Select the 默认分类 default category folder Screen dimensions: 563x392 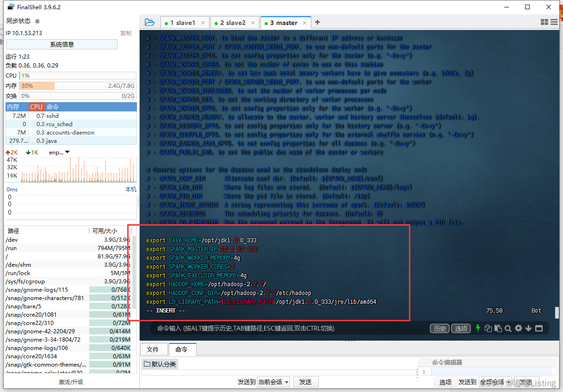160,364
